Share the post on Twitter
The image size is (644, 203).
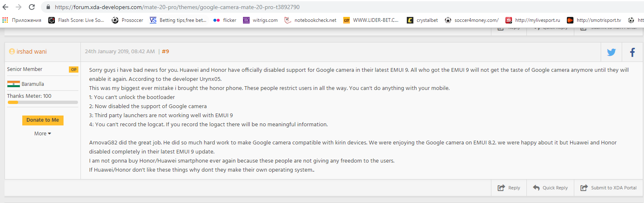(x=611, y=52)
